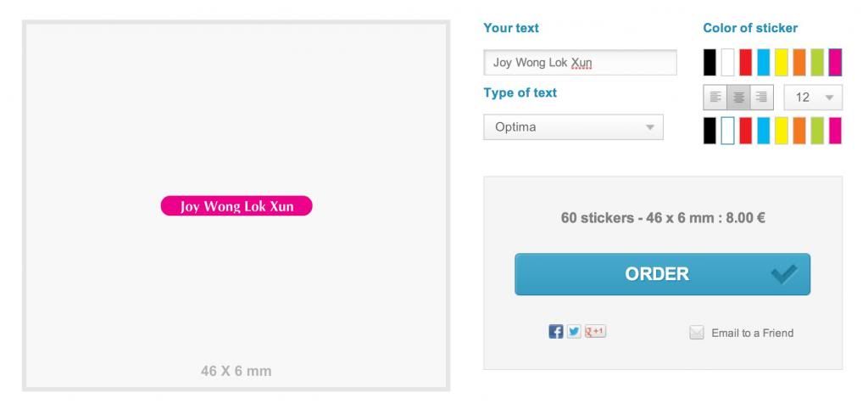This screenshot has height=415, width=868.
Task: Click the email envelope icon
Action: [697, 333]
